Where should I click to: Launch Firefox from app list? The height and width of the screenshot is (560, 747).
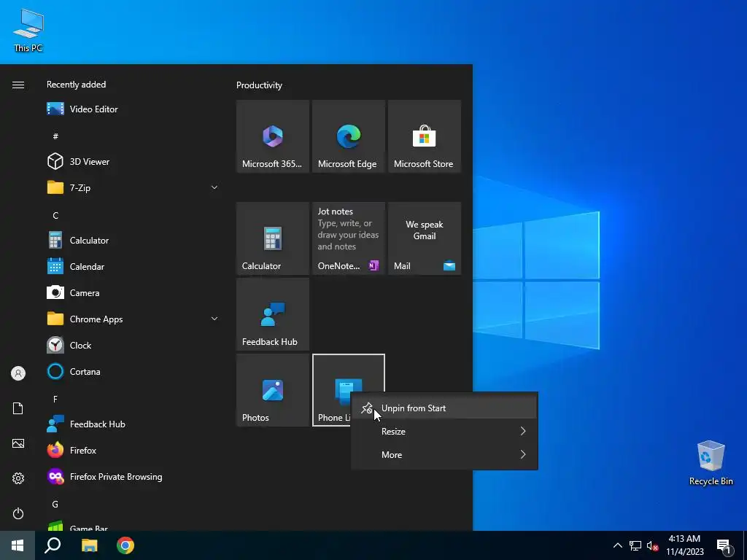tap(133, 450)
